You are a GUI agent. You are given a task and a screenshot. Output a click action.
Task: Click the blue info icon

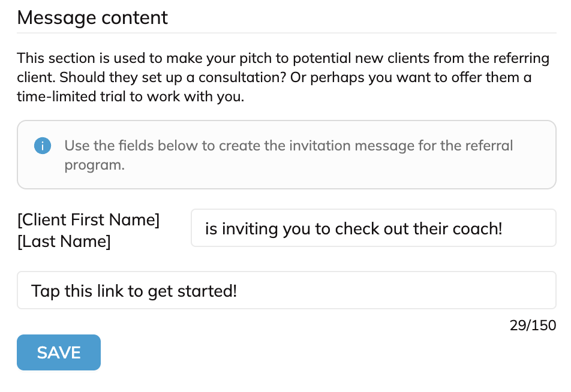(x=43, y=146)
